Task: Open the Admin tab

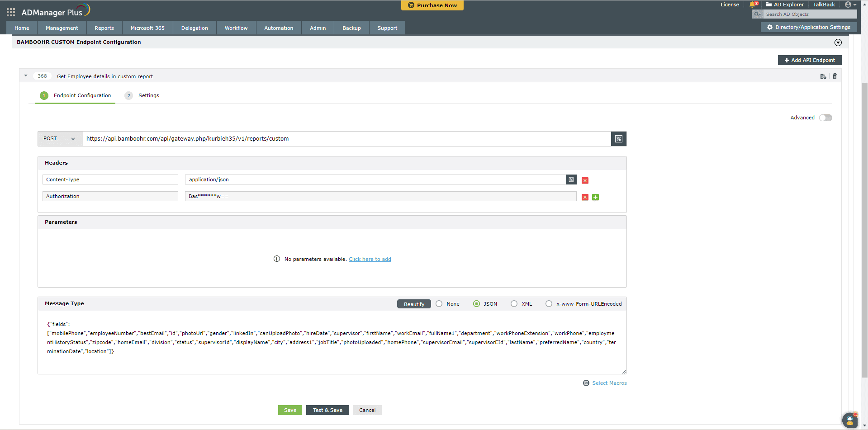Action: (x=318, y=28)
